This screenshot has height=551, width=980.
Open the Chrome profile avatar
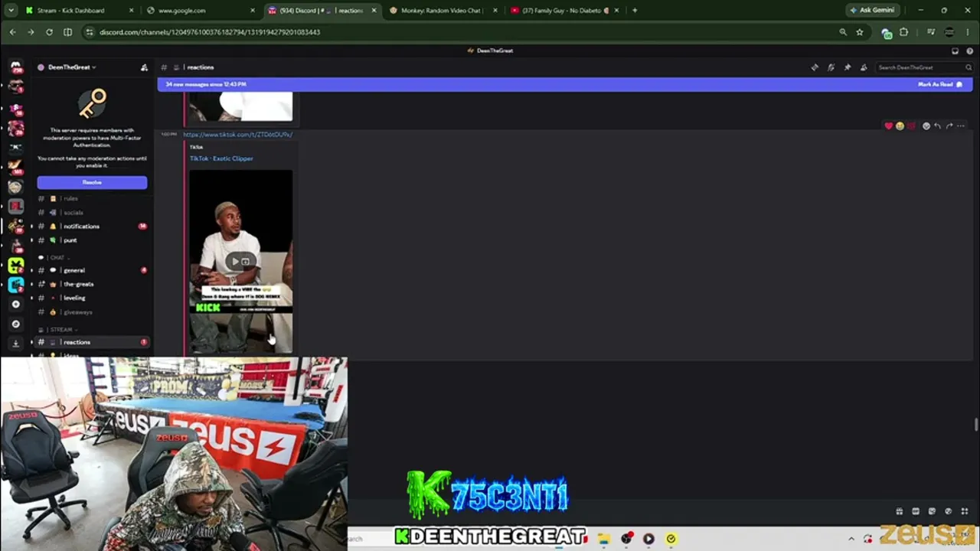(949, 32)
